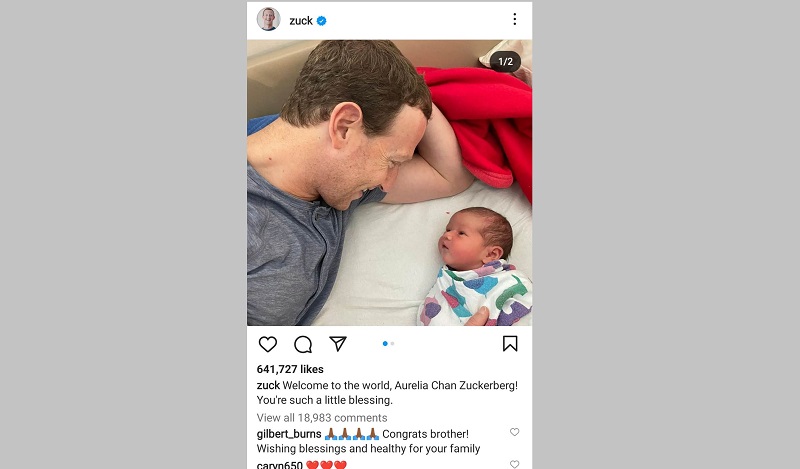
Task: Click the zuck username in caption
Action: pyautogui.click(x=268, y=385)
